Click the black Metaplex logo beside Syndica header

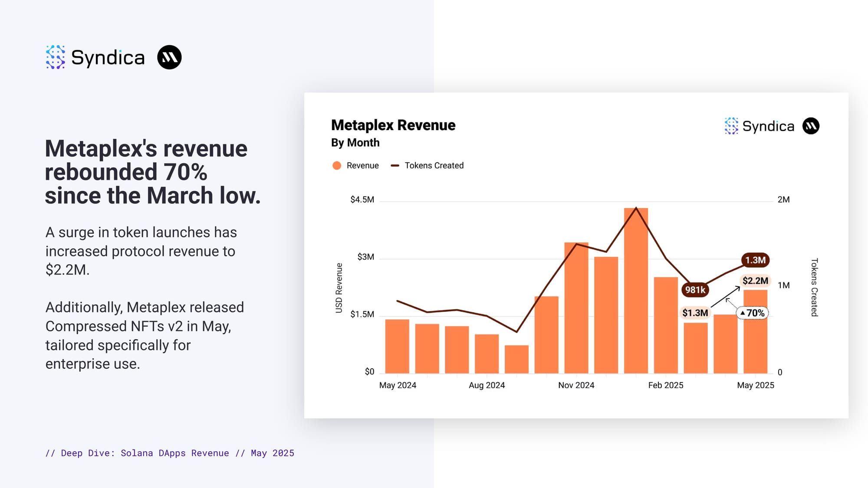tap(169, 57)
